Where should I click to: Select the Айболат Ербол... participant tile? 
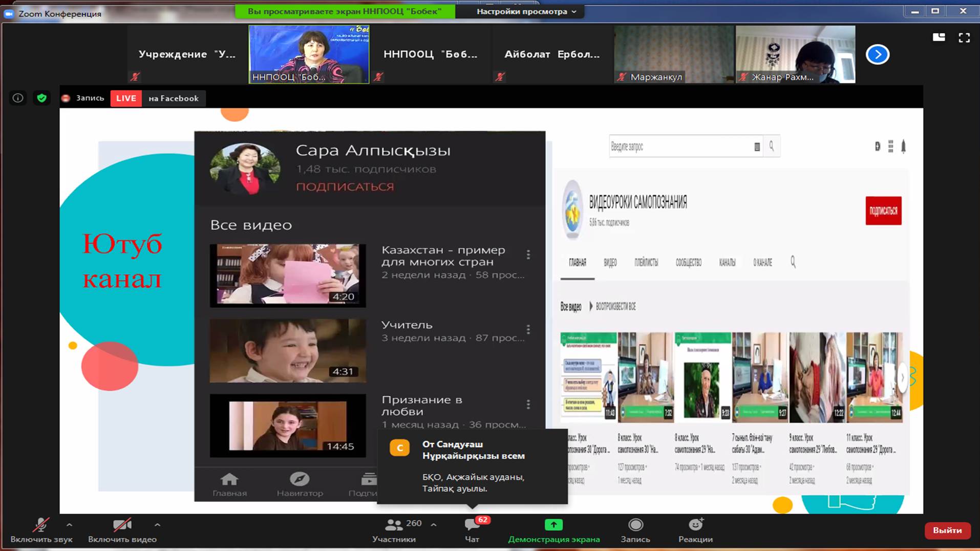(552, 54)
